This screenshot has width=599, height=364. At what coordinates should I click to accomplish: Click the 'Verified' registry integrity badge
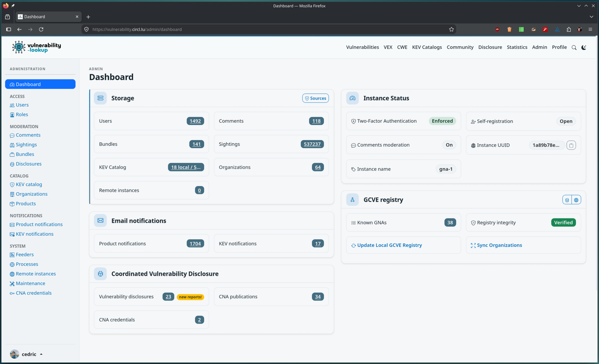coord(563,223)
